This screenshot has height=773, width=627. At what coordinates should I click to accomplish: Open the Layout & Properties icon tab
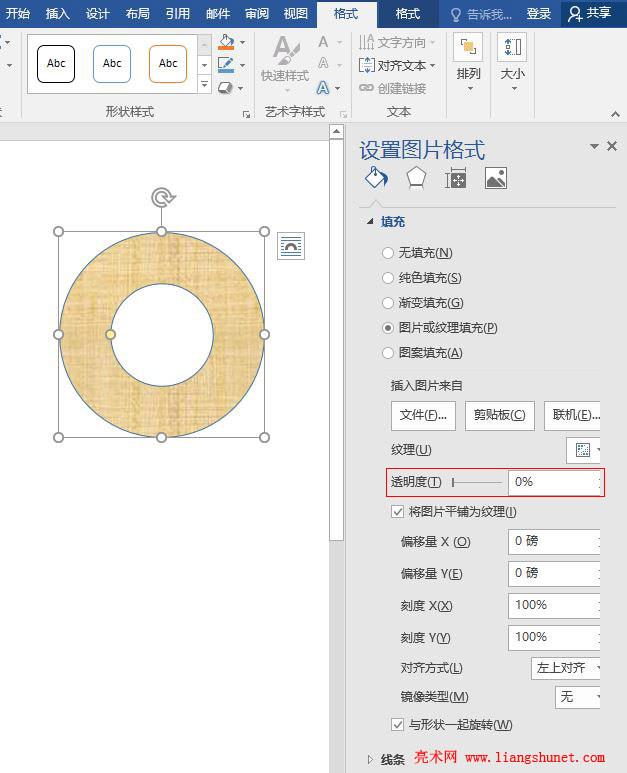point(455,178)
